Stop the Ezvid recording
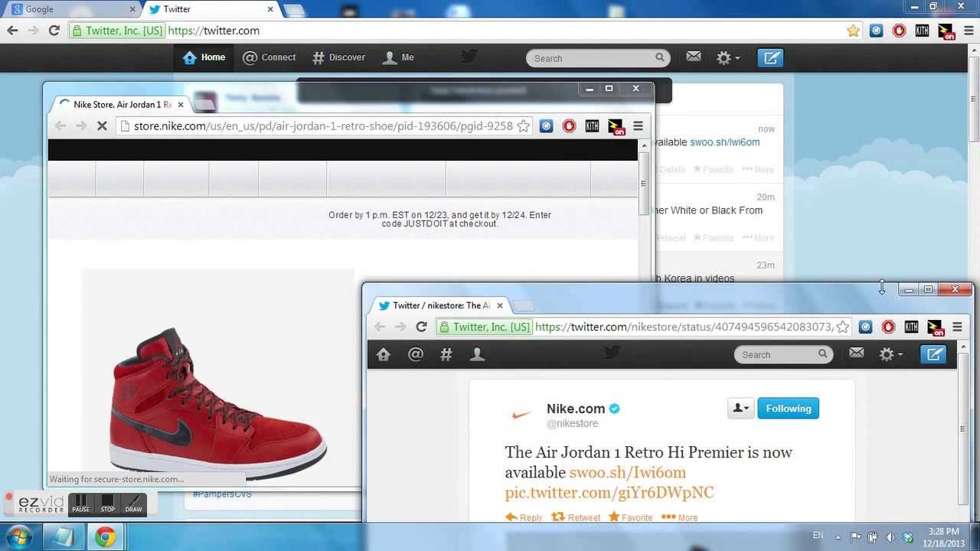This screenshot has width=980, height=551. (x=108, y=503)
